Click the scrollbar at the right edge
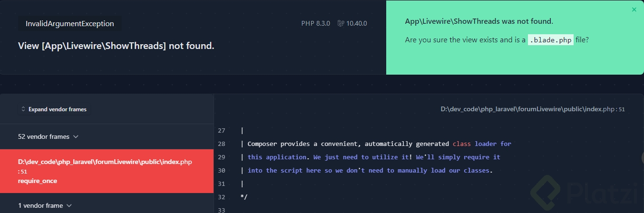644x213 pixels. tap(642, 158)
